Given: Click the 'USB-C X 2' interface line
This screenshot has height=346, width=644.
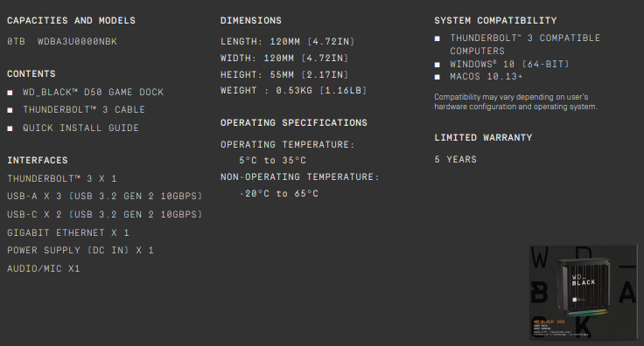Looking at the screenshot, I should click(x=105, y=214).
